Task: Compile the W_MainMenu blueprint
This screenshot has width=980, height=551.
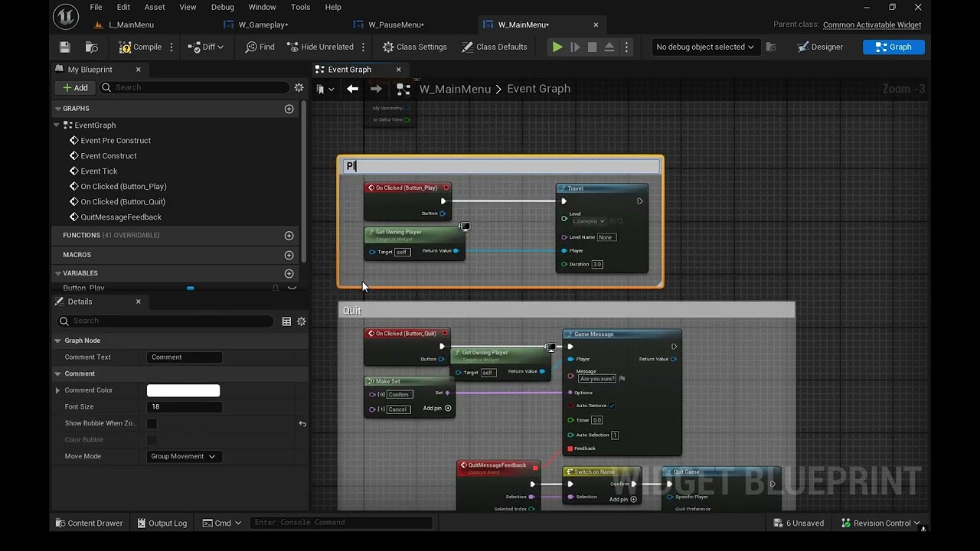Action: point(140,47)
